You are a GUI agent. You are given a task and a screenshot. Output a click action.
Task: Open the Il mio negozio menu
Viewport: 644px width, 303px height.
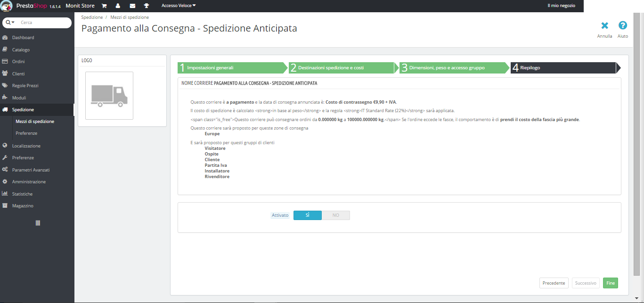[561, 6]
